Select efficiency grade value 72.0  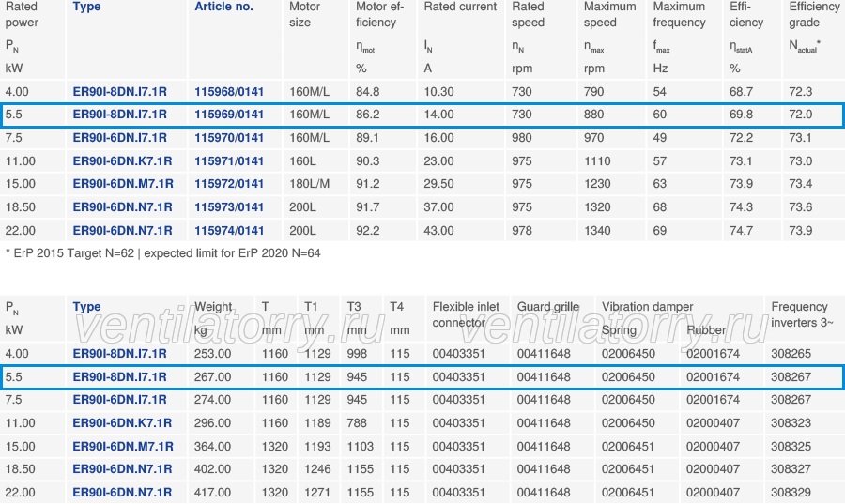tap(800, 115)
